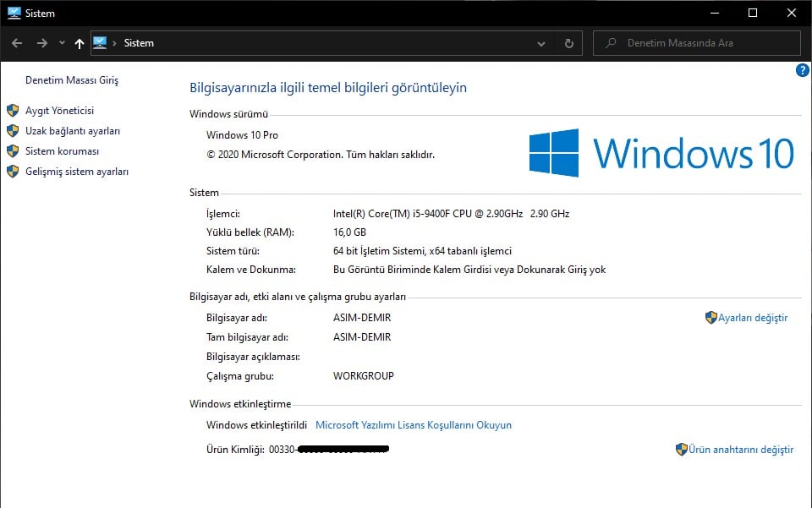Viewport: 812px width, 508px height.
Task: Click Ayarları değiştir link
Action: click(753, 318)
